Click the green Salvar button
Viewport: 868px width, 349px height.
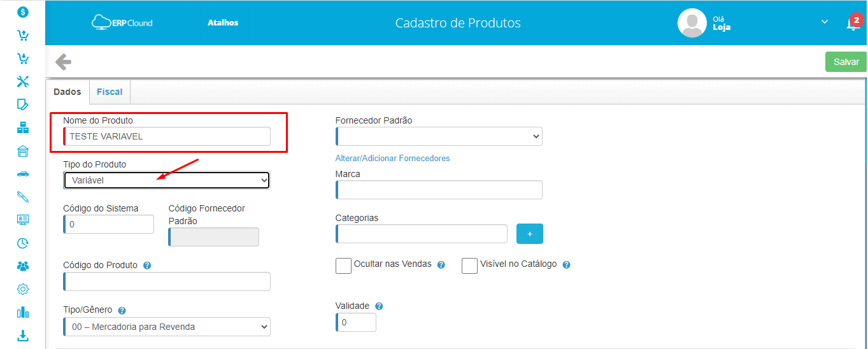coord(846,62)
